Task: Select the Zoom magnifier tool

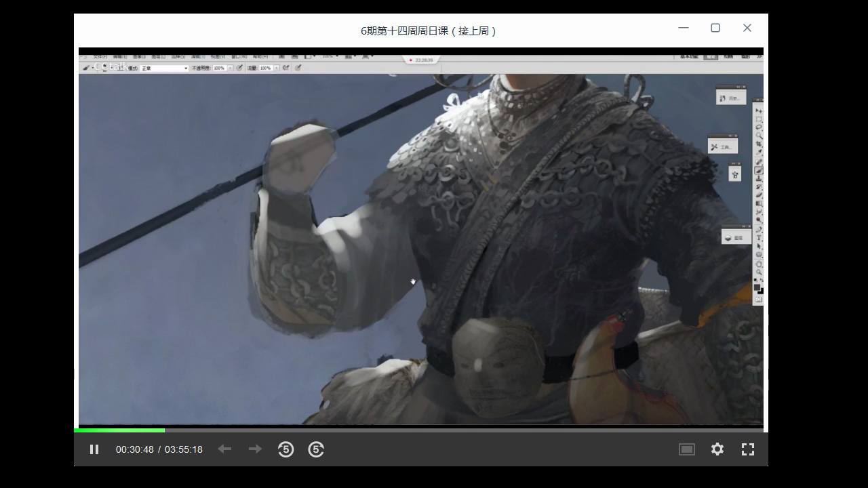Action: click(x=759, y=272)
